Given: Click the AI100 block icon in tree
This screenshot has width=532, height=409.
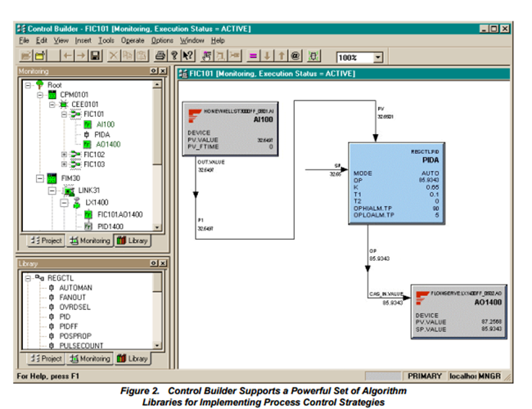Looking at the screenshot, I should pyautogui.click(x=87, y=124).
